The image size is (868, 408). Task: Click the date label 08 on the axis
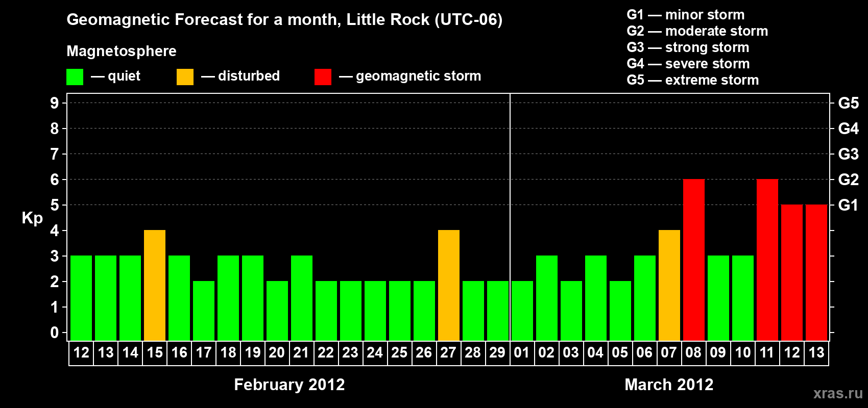click(x=694, y=352)
